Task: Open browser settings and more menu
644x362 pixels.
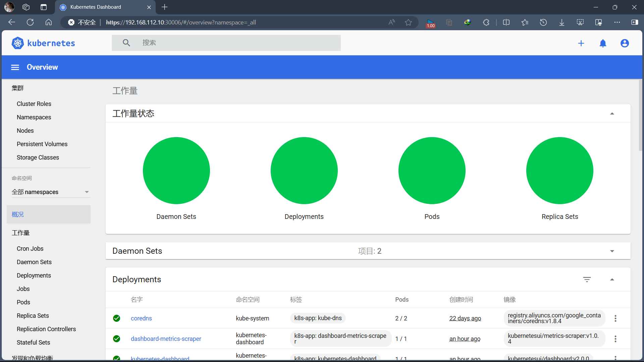Action: [x=617, y=22]
